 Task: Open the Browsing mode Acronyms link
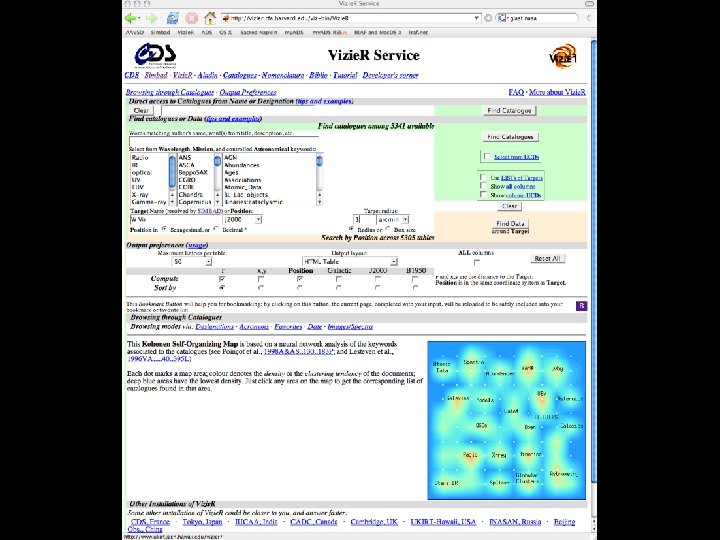click(x=254, y=326)
